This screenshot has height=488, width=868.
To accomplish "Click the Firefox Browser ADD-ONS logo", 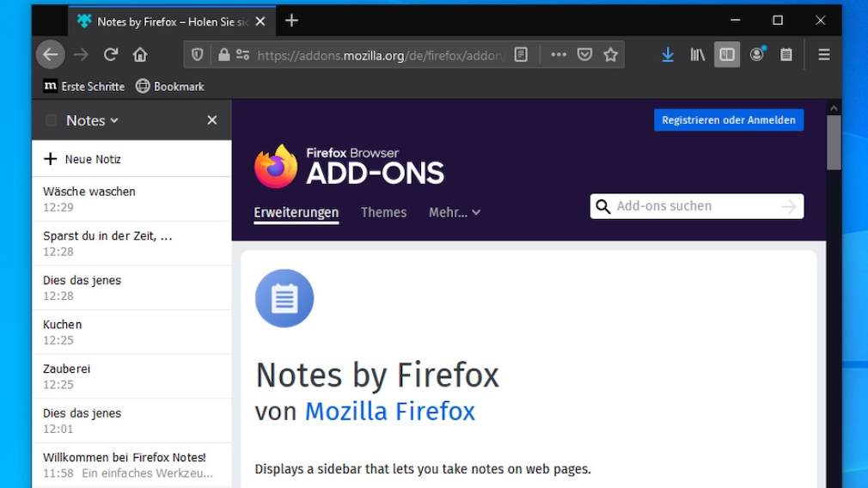I will click(x=349, y=166).
